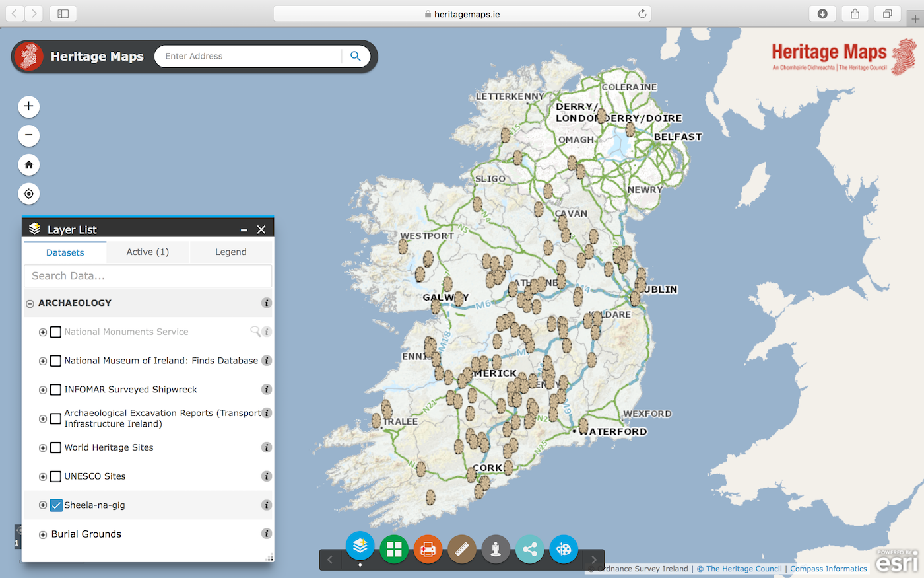Check the INFOMAR Surveyed Shipwreck checkbox
The image size is (924, 578).
[x=56, y=390]
